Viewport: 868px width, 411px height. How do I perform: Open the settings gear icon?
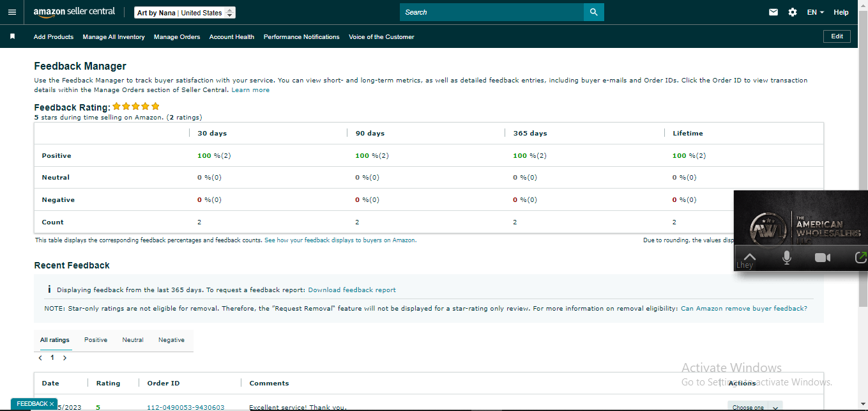(793, 12)
